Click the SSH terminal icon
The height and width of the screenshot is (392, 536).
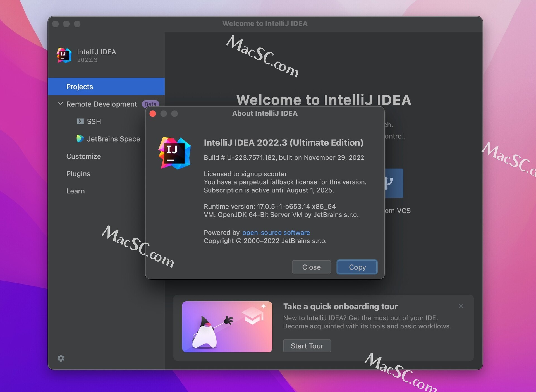coord(80,121)
